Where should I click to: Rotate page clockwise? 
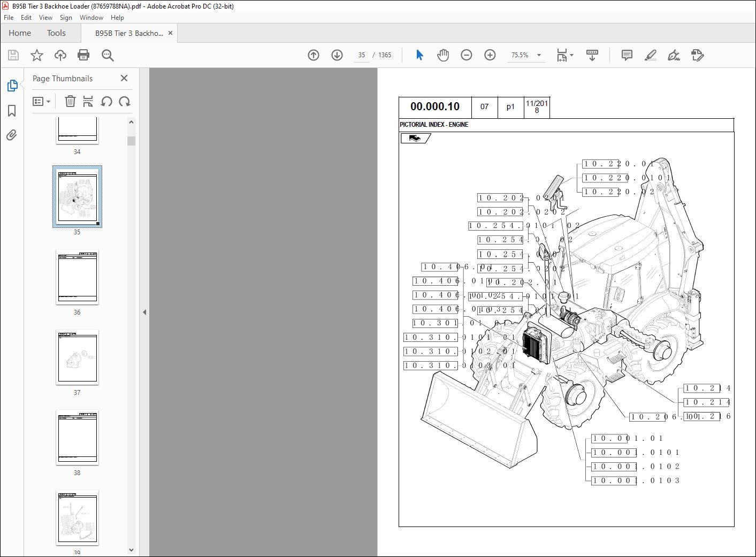click(x=125, y=101)
